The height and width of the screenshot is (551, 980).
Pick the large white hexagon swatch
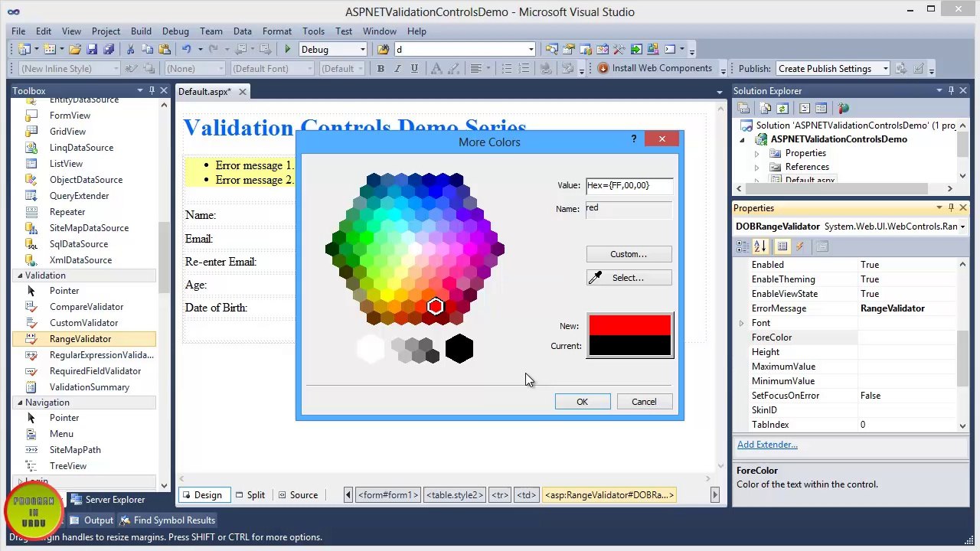tap(371, 349)
